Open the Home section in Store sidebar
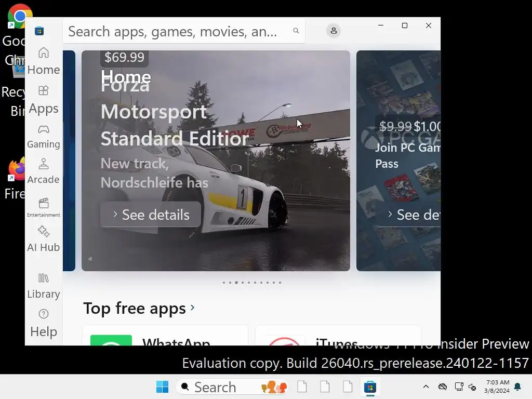 tap(44, 61)
